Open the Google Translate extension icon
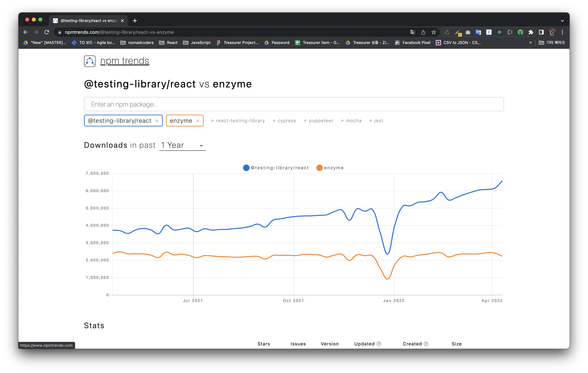This screenshot has width=588, height=373. coord(478,32)
